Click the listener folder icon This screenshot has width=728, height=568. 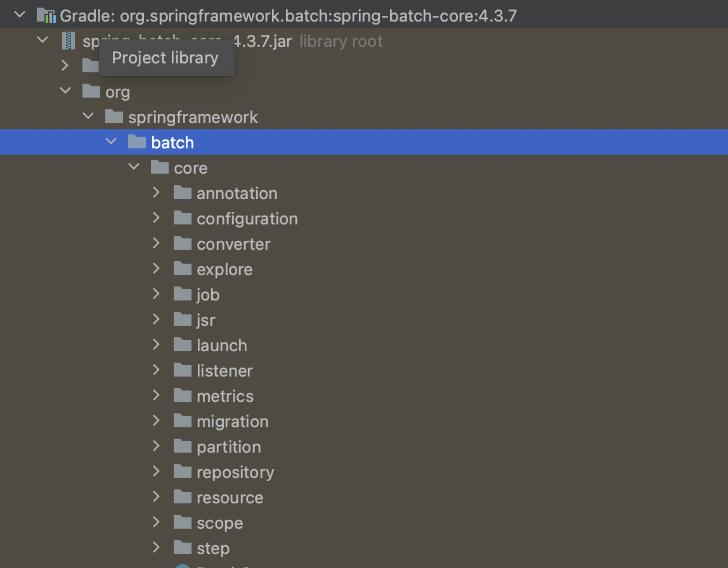(x=182, y=370)
